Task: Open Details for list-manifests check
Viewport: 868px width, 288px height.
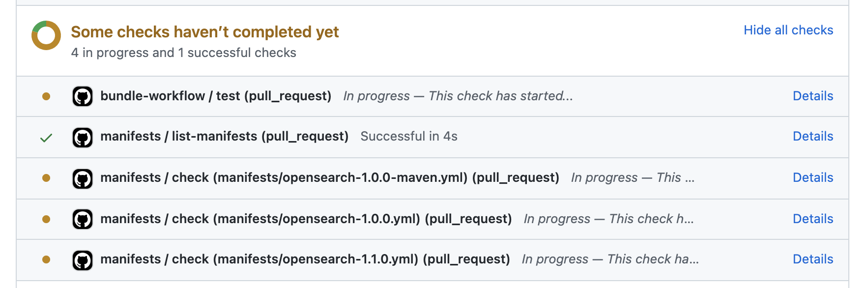Action: [813, 136]
